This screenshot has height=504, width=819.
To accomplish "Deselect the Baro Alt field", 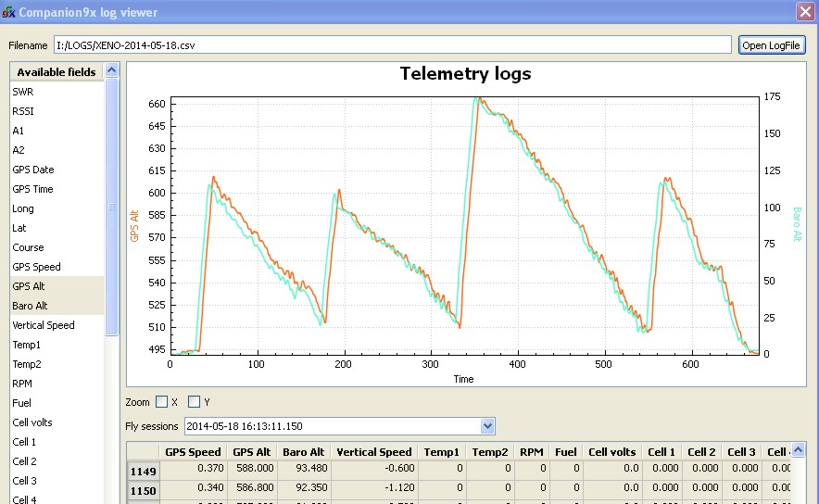I will 30,306.
